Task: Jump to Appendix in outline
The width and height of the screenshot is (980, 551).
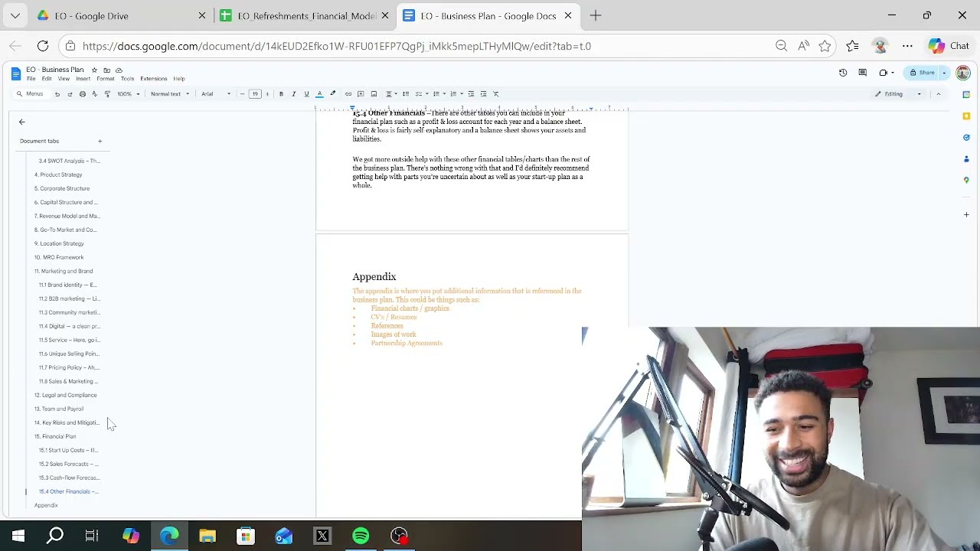Action: tap(46, 505)
